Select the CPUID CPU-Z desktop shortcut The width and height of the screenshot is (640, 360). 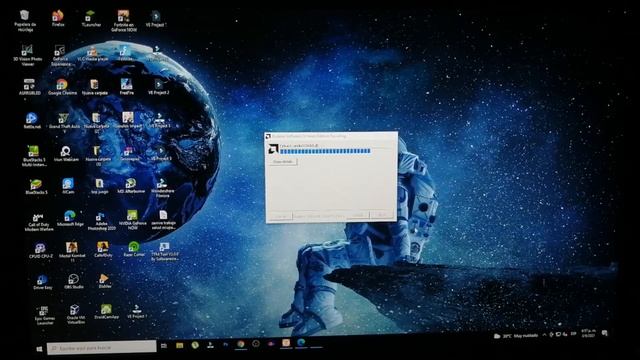point(40,251)
